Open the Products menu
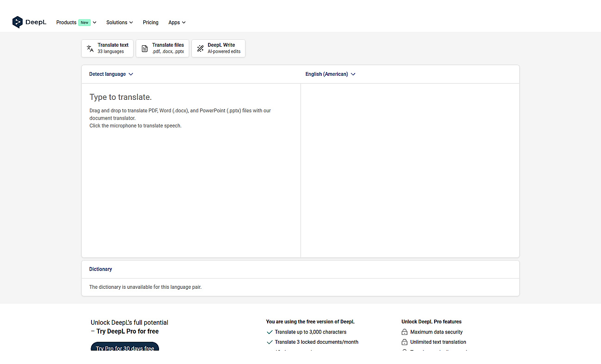The height and width of the screenshot is (364, 601). [76, 22]
